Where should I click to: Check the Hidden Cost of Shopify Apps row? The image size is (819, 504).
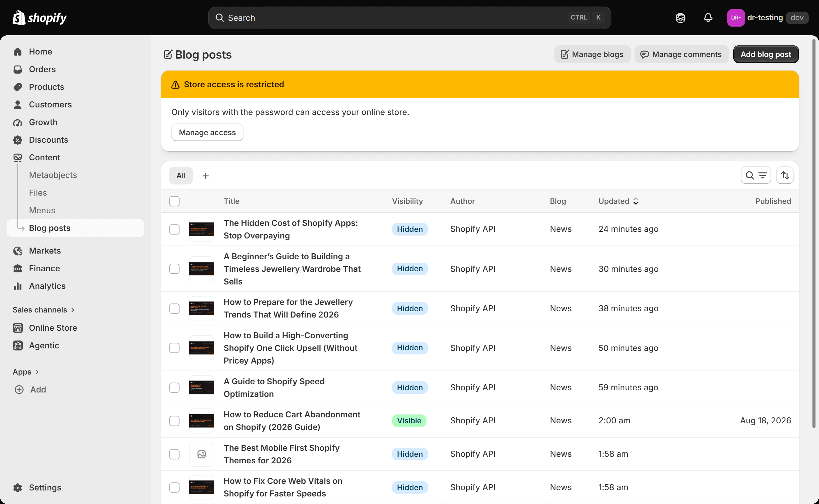tap(174, 229)
